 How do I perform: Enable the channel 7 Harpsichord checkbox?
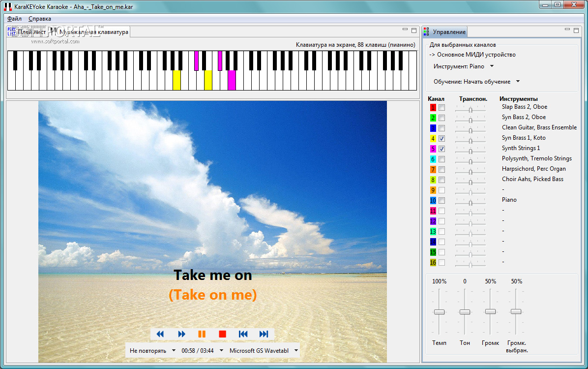pos(442,170)
